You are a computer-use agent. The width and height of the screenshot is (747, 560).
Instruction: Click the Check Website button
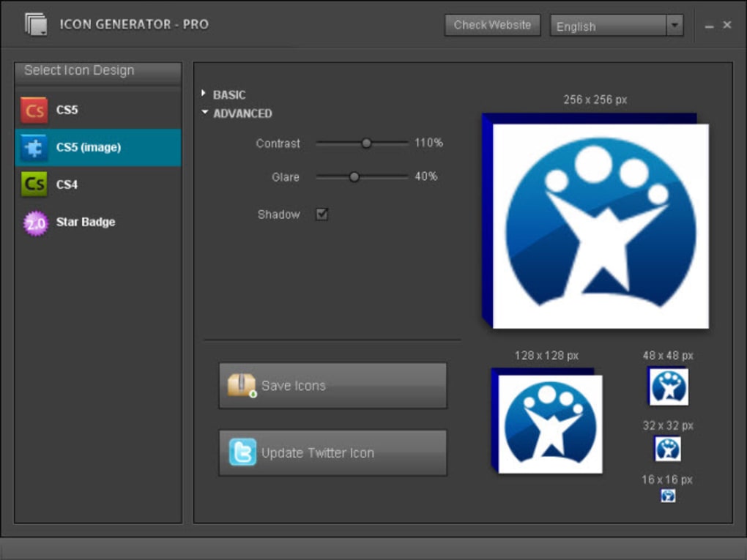tap(491, 25)
